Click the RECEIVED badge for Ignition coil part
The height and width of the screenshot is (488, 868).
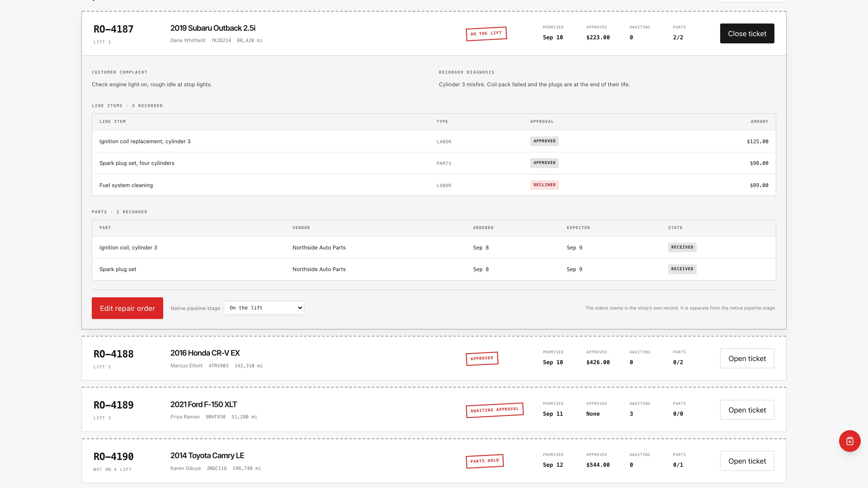682,247
